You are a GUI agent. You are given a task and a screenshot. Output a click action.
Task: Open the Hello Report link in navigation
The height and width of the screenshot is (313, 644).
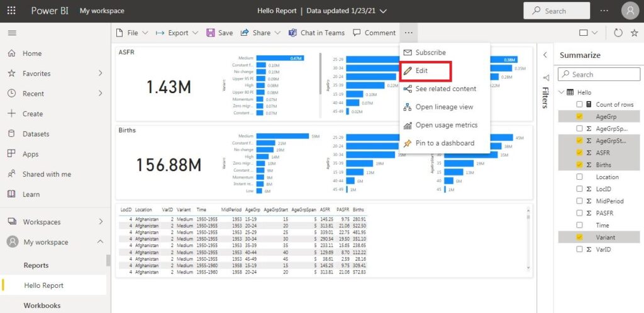[x=44, y=285]
